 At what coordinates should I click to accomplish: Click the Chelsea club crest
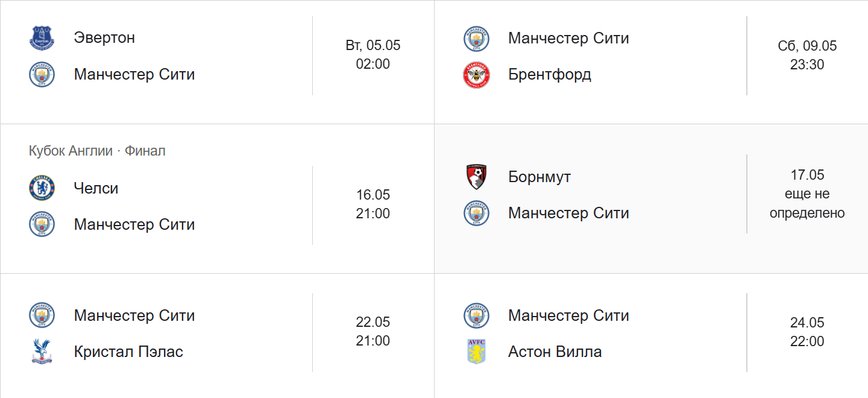point(42,188)
